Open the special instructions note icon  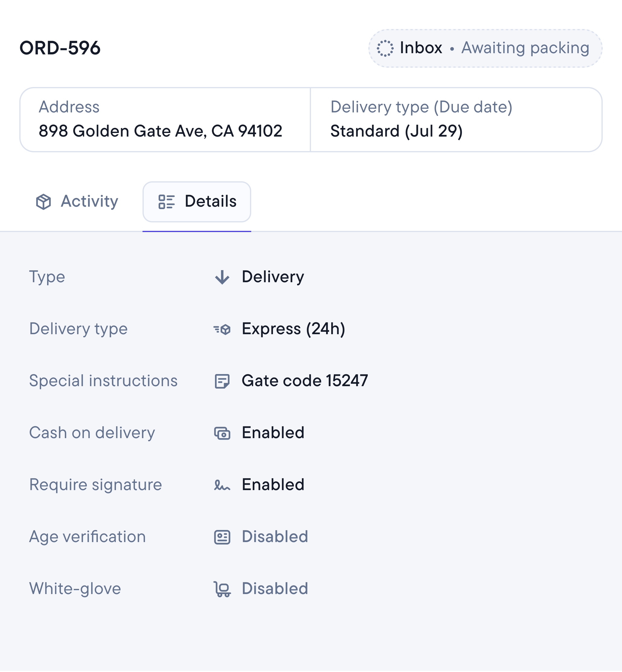(x=222, y=381)
